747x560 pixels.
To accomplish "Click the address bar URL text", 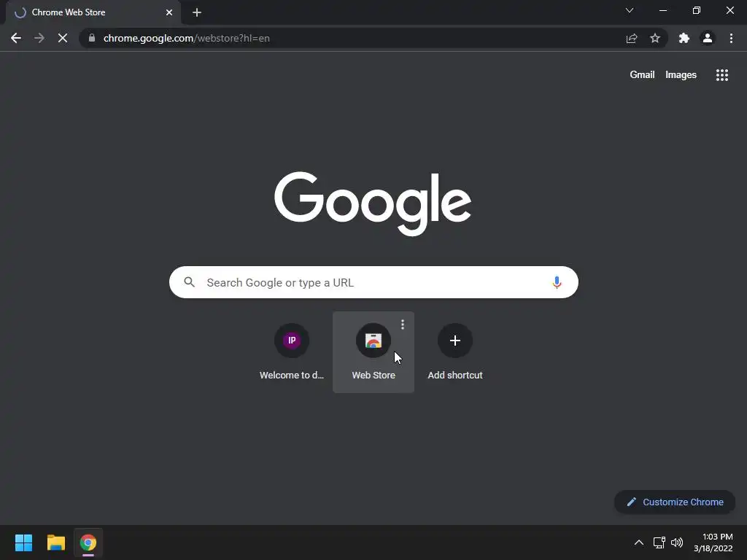I will pyautogui.click(x=186, y=38).
